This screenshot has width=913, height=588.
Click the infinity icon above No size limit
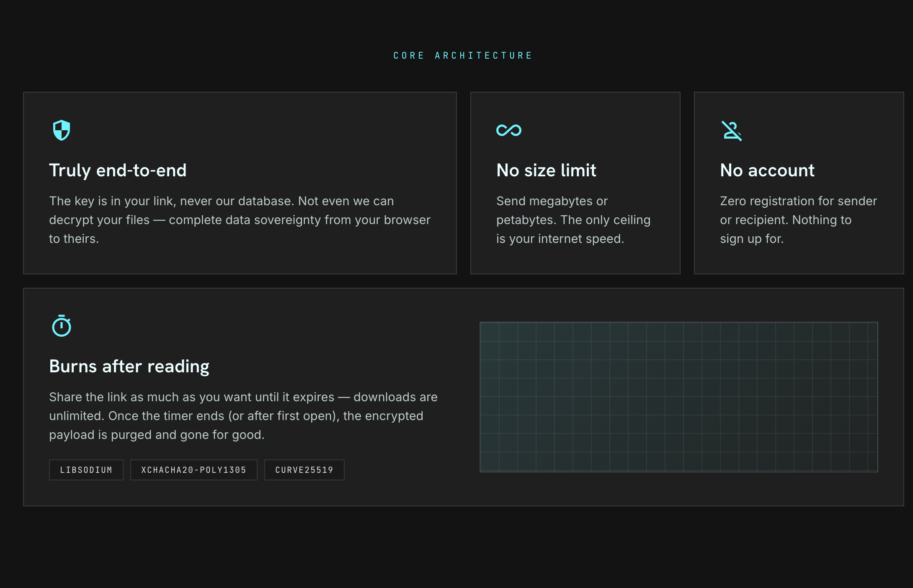point(509,130)
